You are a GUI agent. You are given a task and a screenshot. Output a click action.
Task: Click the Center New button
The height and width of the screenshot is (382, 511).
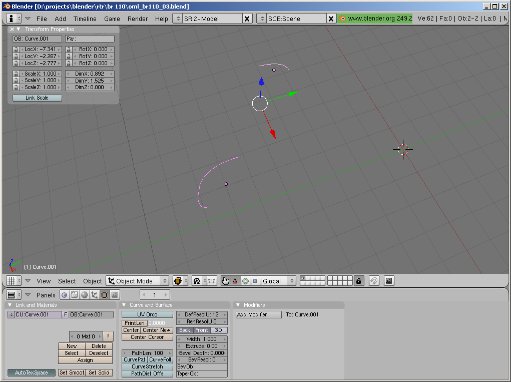tap(157, 330)
